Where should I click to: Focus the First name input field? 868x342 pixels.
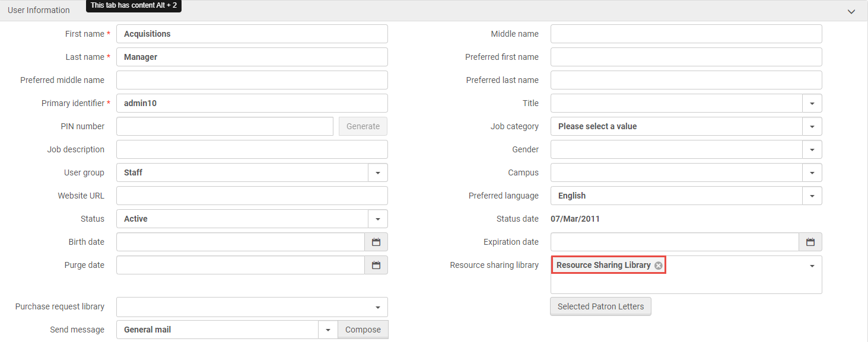[252, 34]
